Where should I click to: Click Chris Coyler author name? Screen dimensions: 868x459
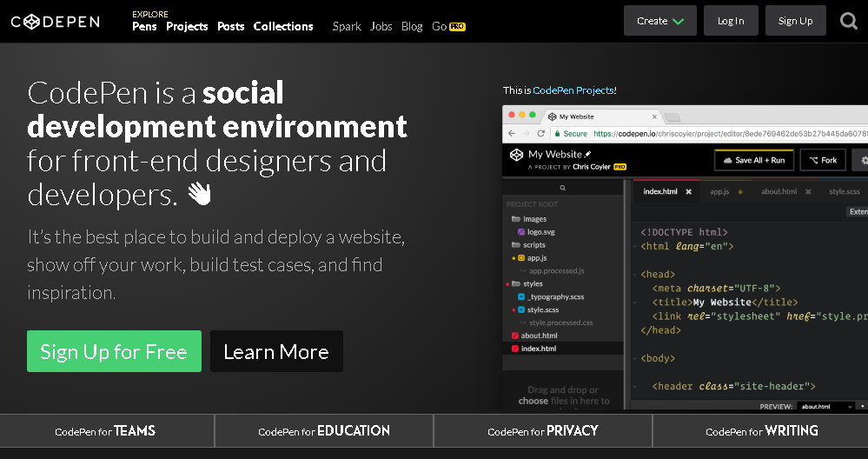click(591, 167)
